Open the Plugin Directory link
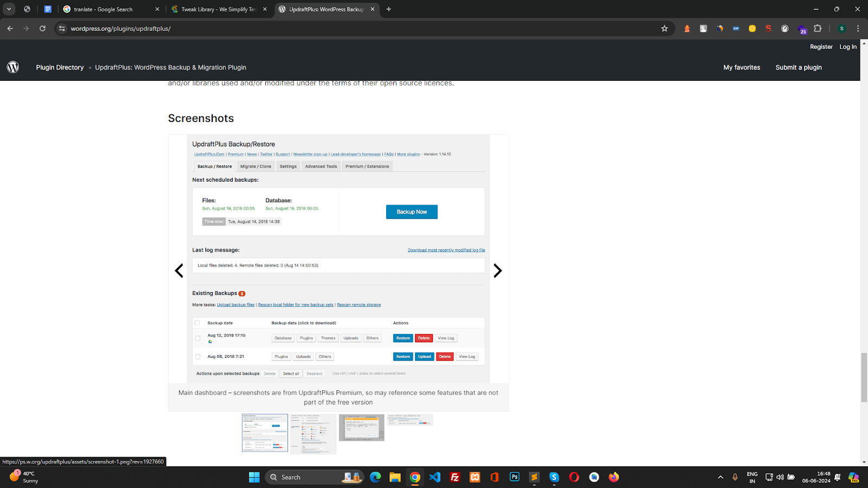 60,67
